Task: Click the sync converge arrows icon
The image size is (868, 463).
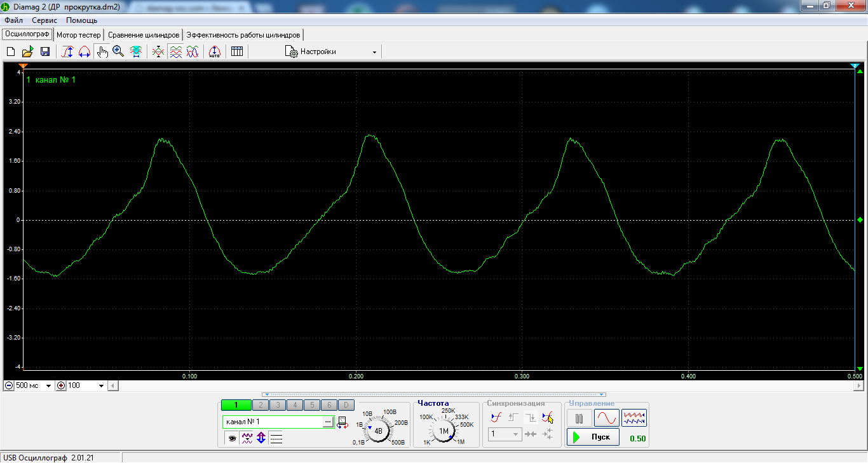Action: pyautogui.click(x=531, y=434)
